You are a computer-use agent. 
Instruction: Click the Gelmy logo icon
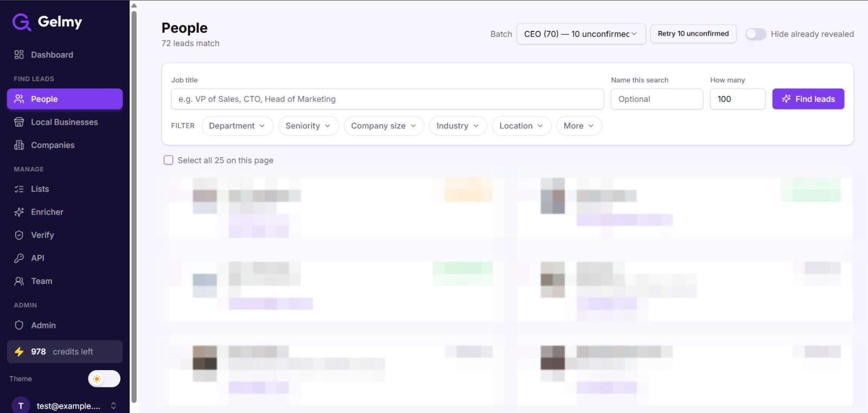(22, 22)
